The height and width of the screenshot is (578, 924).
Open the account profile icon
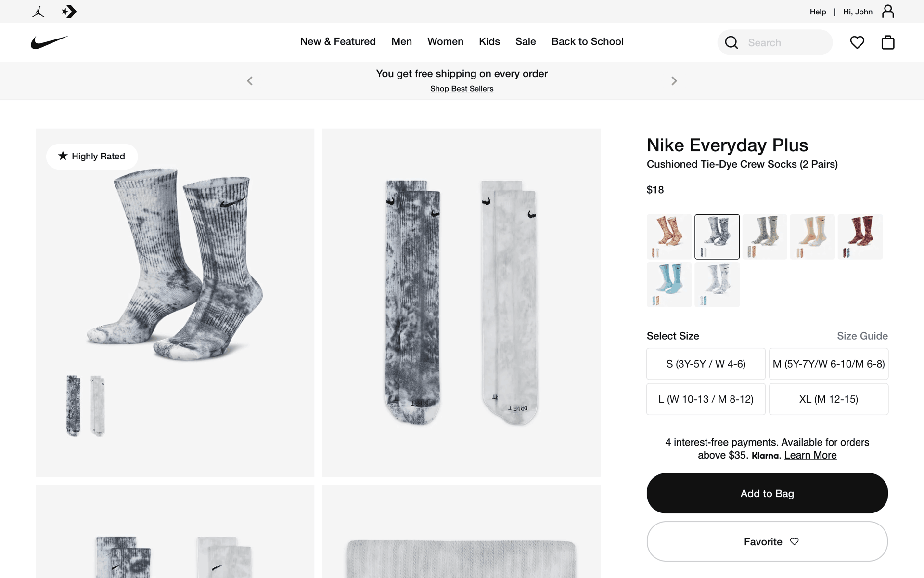point(888,12)
